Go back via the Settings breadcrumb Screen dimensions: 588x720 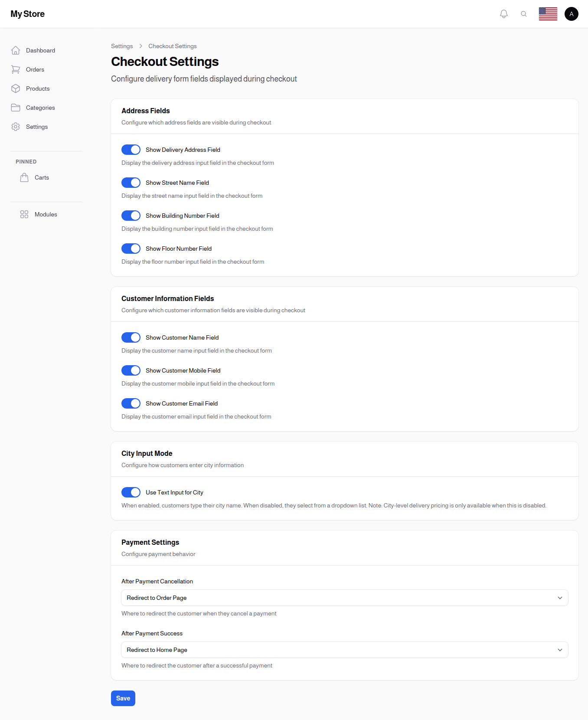click(x=122, y=46)
